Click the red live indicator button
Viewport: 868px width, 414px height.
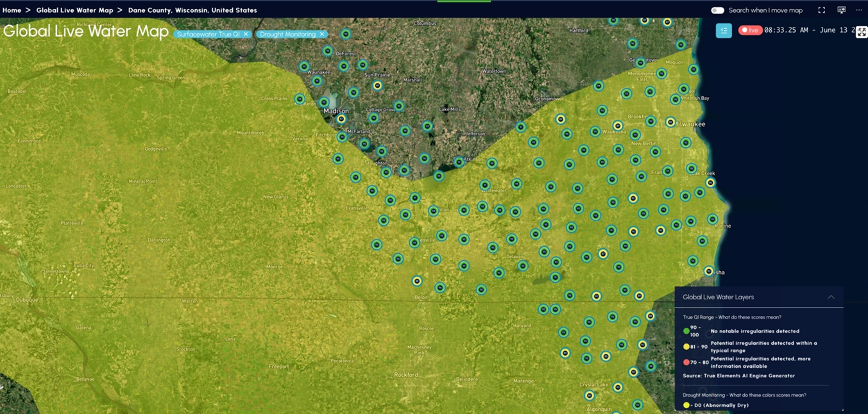click(749, 30)
